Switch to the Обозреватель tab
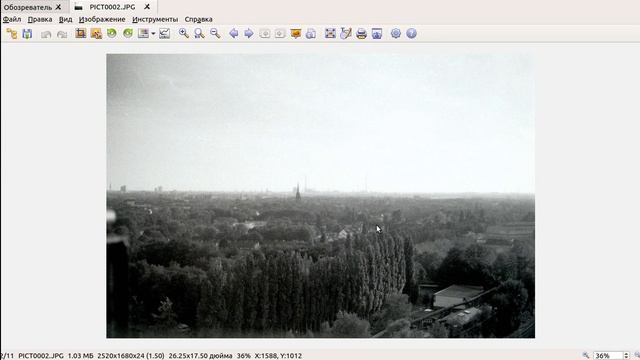Viewport: 640px width, 360px height. [28, 7]
